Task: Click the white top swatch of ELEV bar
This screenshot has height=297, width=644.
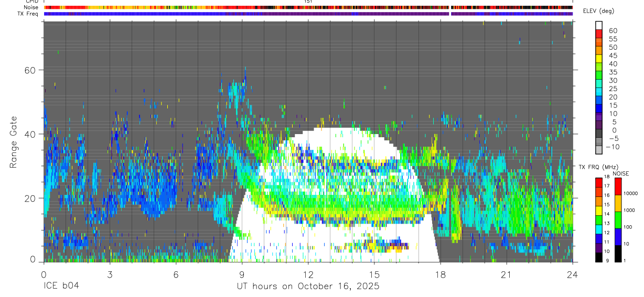Action: [x=599, y=26]
